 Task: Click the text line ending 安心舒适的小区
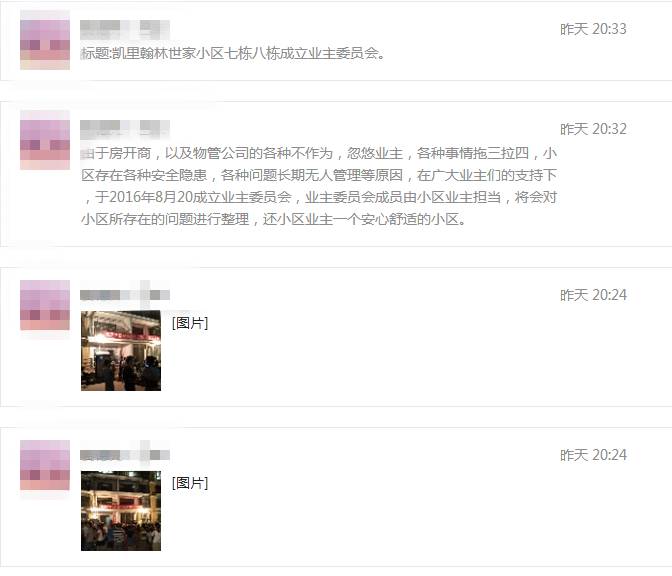point(273,219)
